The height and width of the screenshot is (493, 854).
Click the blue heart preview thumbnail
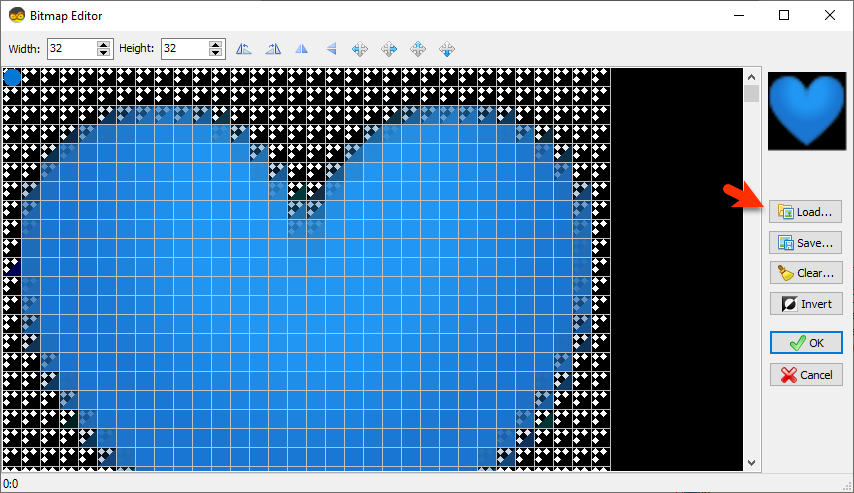(807, 111)
